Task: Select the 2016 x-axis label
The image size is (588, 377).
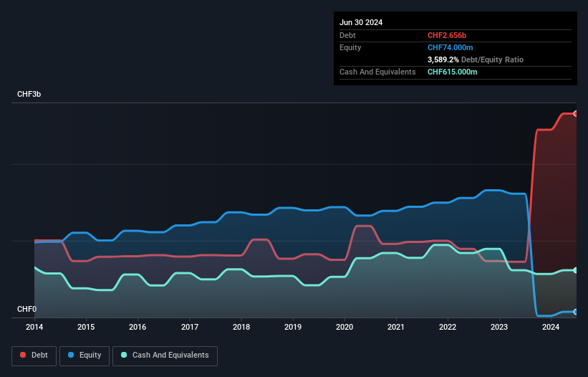Action: [138, 328]
